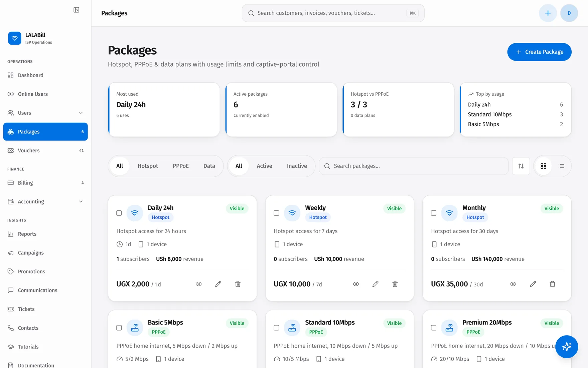
Task: Select the Packages sidebar item
Action: 45,131
